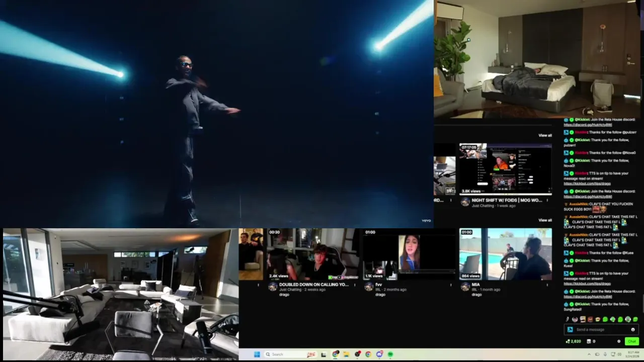This screenshot has width=644, height=362.
Task: Click the chat identity badge in message box
Action: click(570, 330)
